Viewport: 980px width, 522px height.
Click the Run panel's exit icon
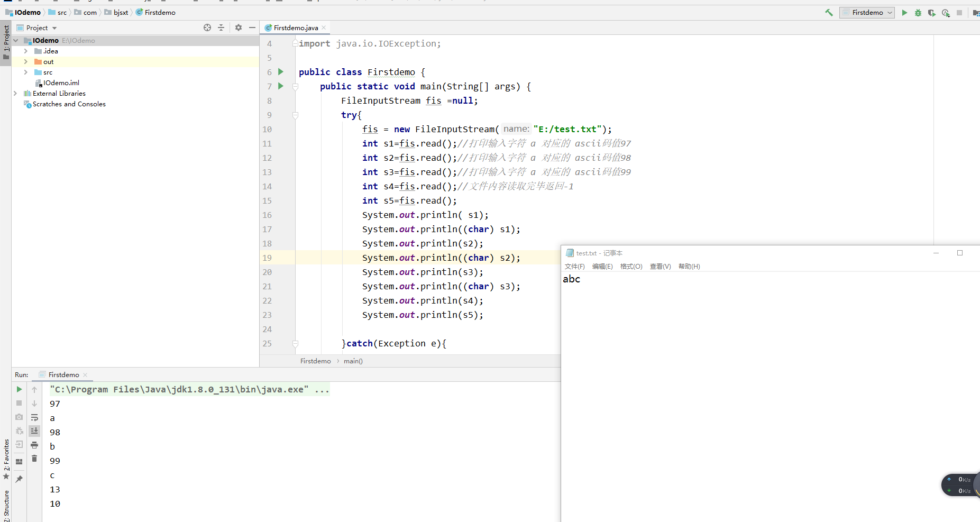point(19,444)
